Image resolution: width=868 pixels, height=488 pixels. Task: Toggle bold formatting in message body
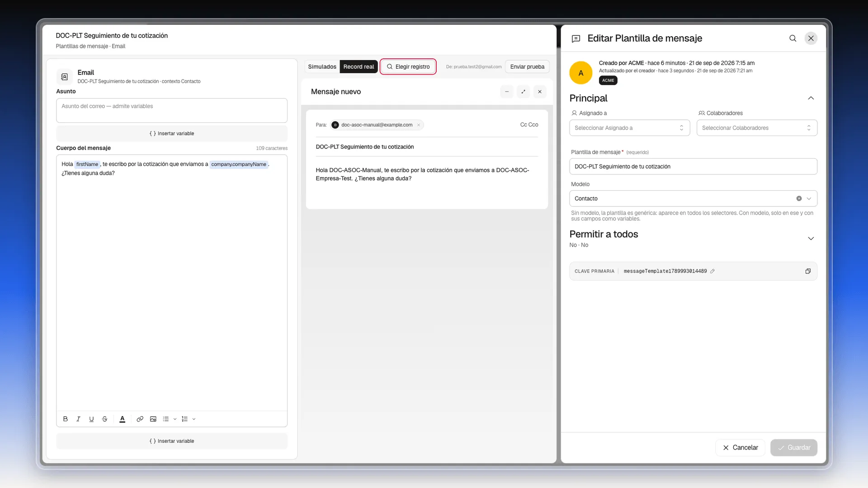tap(66, 419)
